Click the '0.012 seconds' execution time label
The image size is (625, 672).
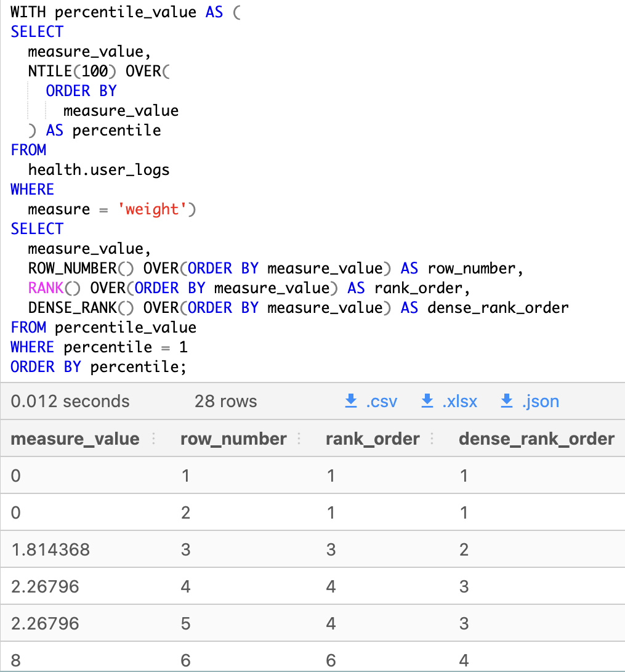pos(70,400)
